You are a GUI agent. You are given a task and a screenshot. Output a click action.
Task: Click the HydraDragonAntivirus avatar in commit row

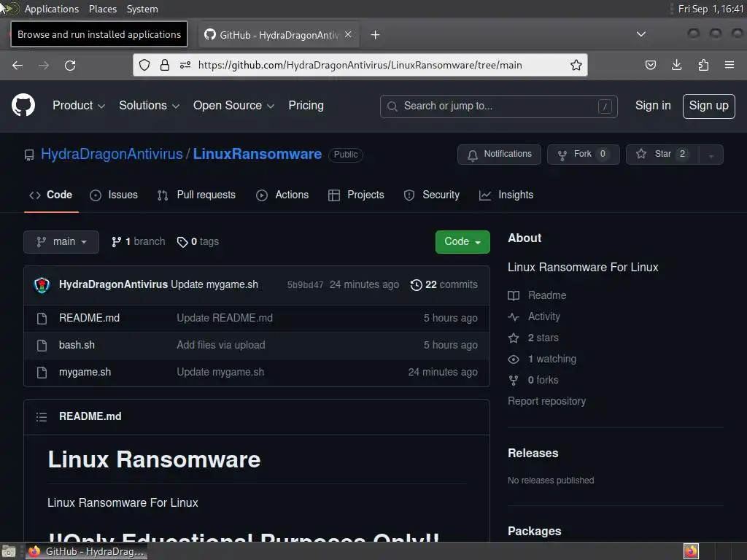(42, 285)
